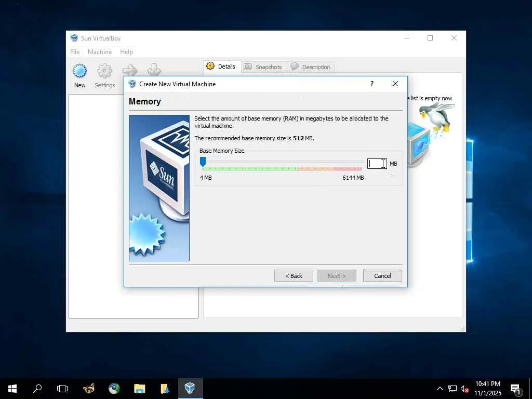Open Windows taskbar search

pyautogui.click(x=37, y=389)
